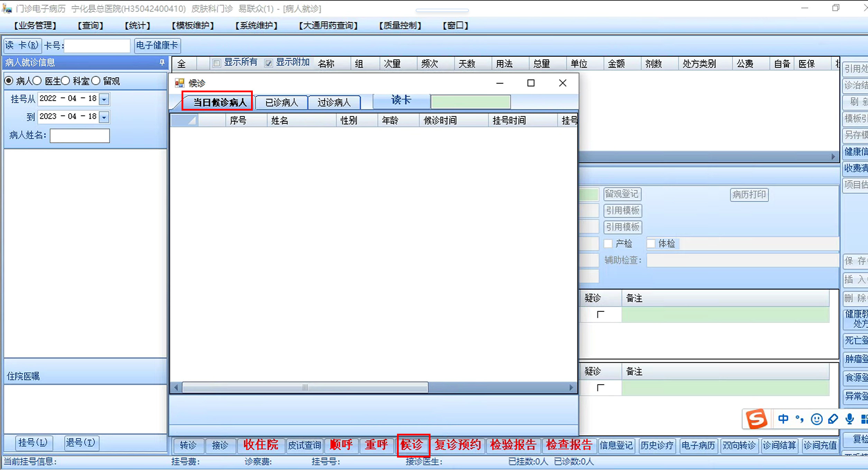The height and width of the screenshot is (470, 868).
Task: Open the 挂号从 start date dropdown
Action: 104,99
